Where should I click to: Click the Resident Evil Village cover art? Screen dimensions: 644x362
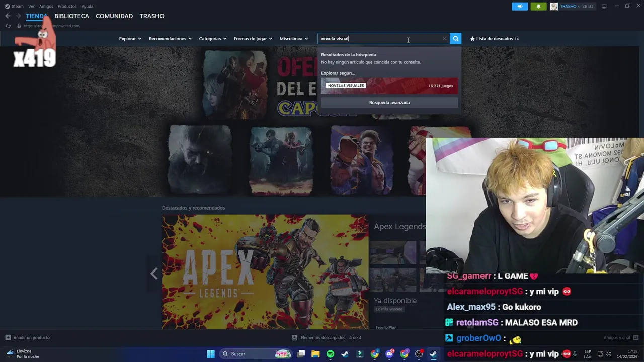pos(200,160)
